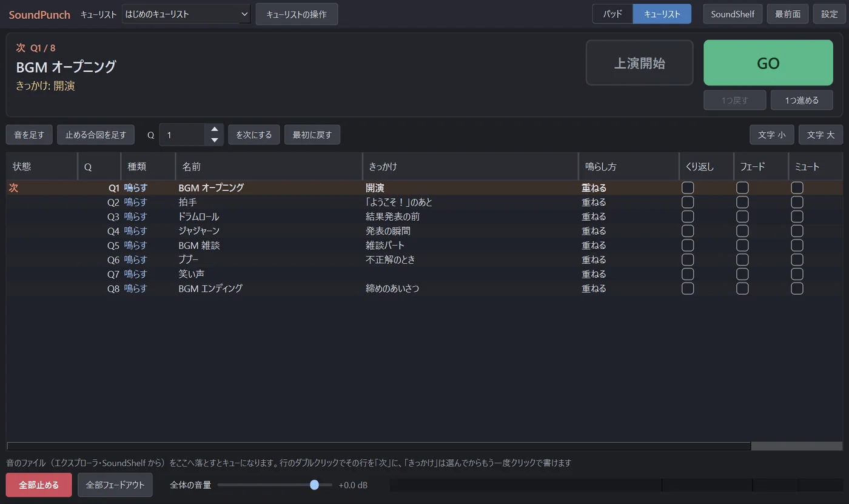Image resolution: width=849 pixels, height=504 pixels.
Task: Mute the 笑い声 cue
Action: pyautogui.click(x=797, y=274)
